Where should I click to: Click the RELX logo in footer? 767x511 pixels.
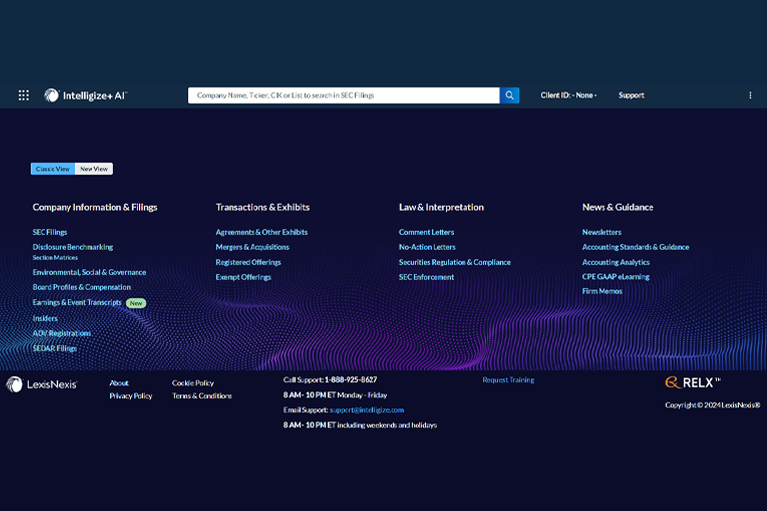click(x=693, y=382)
